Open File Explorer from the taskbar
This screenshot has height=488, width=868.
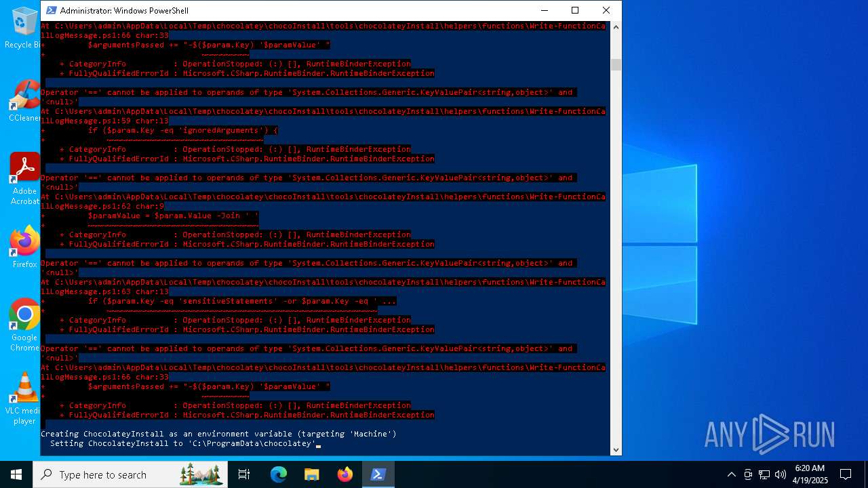point(312,474)
